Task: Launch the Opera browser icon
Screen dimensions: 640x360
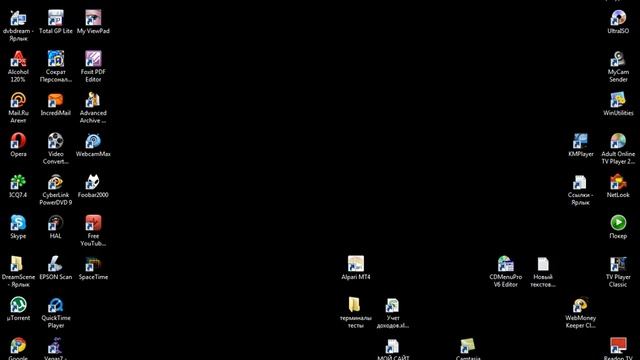Action: pyautogui.click(x=18, y=141)
